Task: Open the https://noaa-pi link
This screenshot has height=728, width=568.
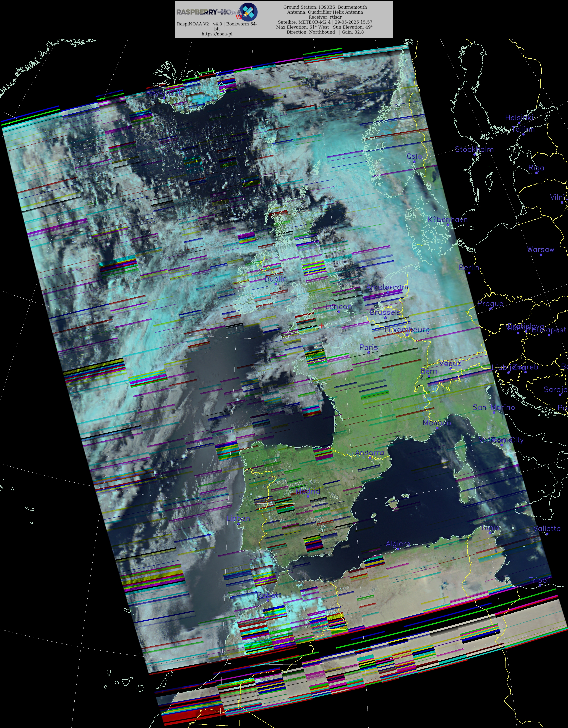Action: click(217, 34)
